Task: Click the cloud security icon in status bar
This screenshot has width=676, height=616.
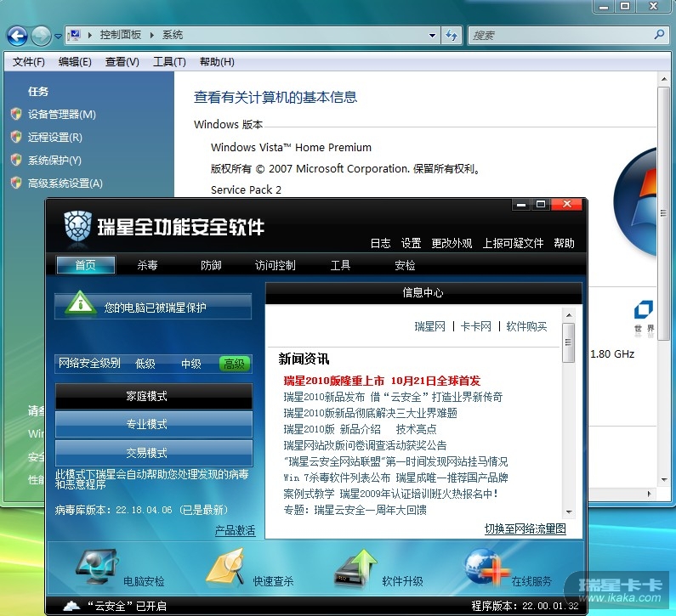Action: pos(71,606)
